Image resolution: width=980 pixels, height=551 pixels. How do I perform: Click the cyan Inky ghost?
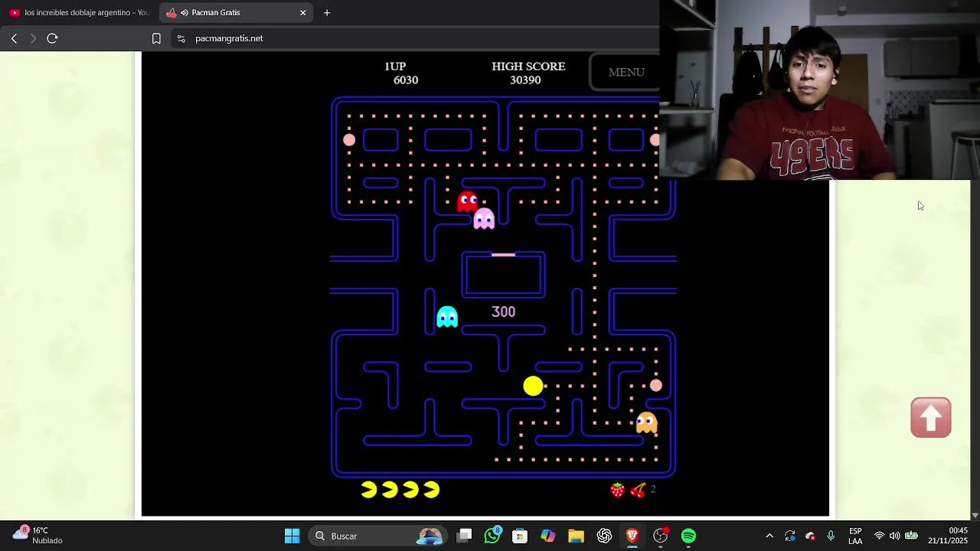pyautogui.click(x=447, y=317)
